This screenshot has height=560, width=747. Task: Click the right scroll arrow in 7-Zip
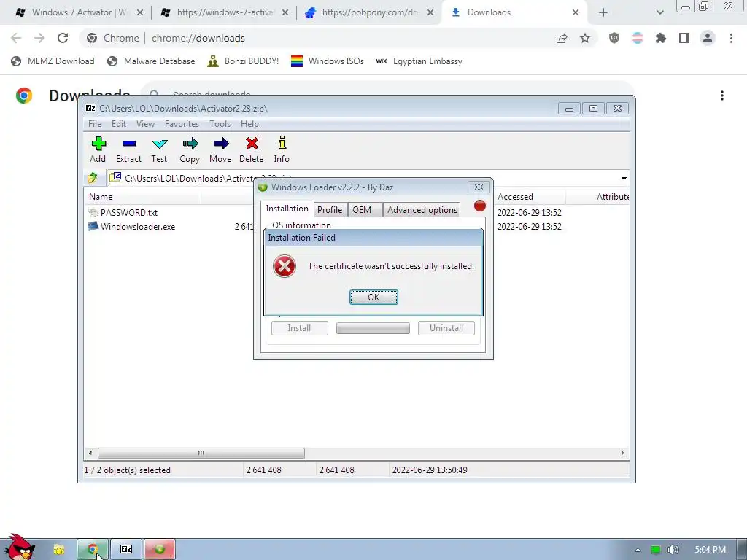pos(622,453)
